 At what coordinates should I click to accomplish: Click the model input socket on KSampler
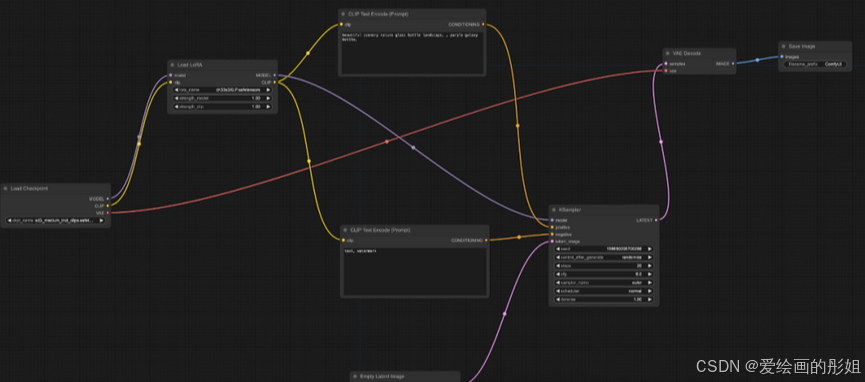pyautogui.click(x=552, y=220)
